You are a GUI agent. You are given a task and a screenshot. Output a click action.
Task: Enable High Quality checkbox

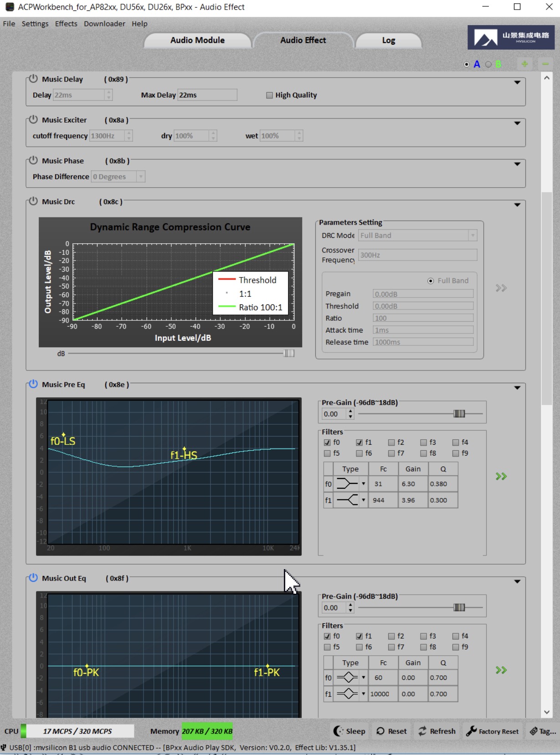pos(269,95)
